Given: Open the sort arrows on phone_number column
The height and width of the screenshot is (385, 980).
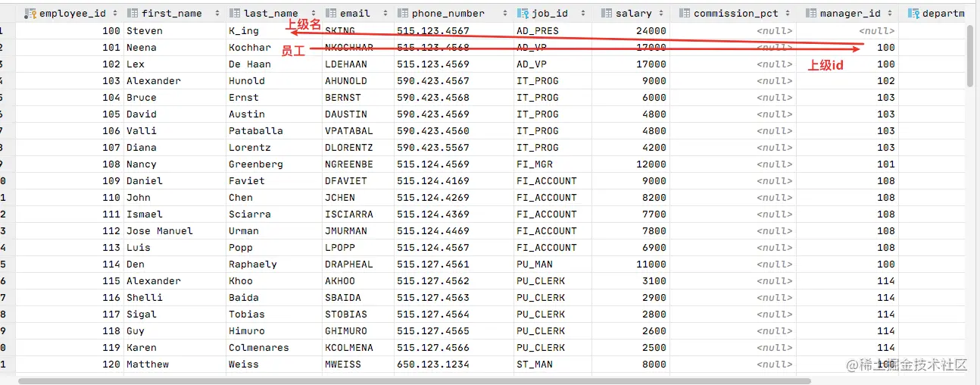Looking at the screenshot, I should coord(505,13).
